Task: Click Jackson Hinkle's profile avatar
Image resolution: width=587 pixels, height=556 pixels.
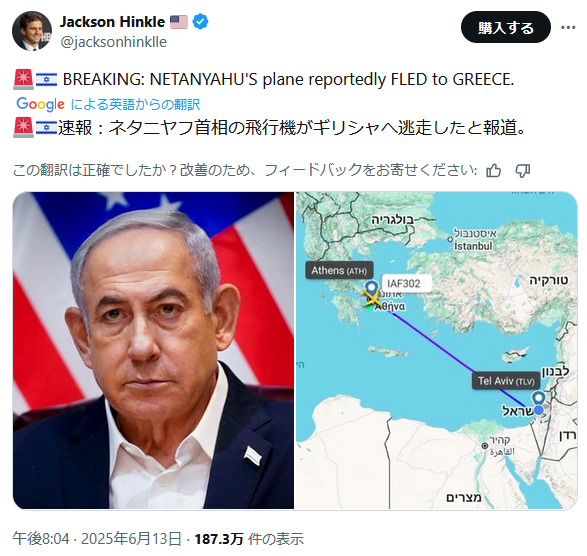Action: (x=32, y=31)
